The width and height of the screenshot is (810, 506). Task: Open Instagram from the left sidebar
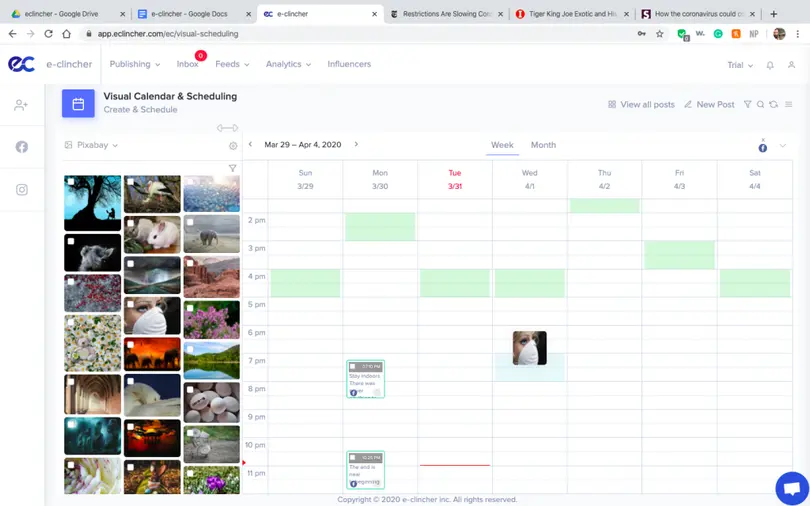tap(21, 190)
